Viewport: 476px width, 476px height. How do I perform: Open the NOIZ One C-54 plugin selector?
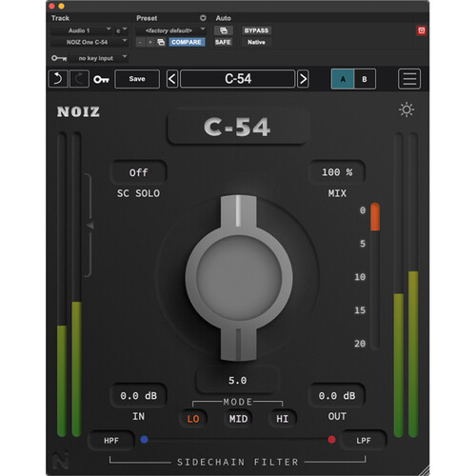tap(89, 42)
